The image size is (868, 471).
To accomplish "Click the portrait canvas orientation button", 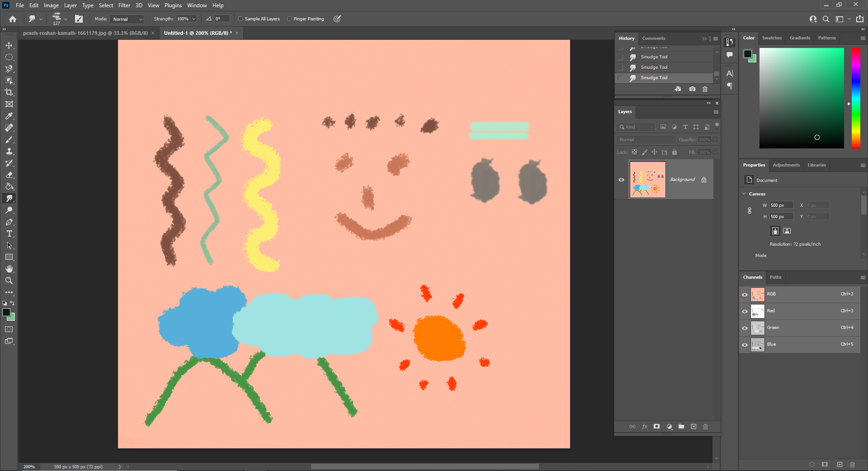I will coord(775,231).
